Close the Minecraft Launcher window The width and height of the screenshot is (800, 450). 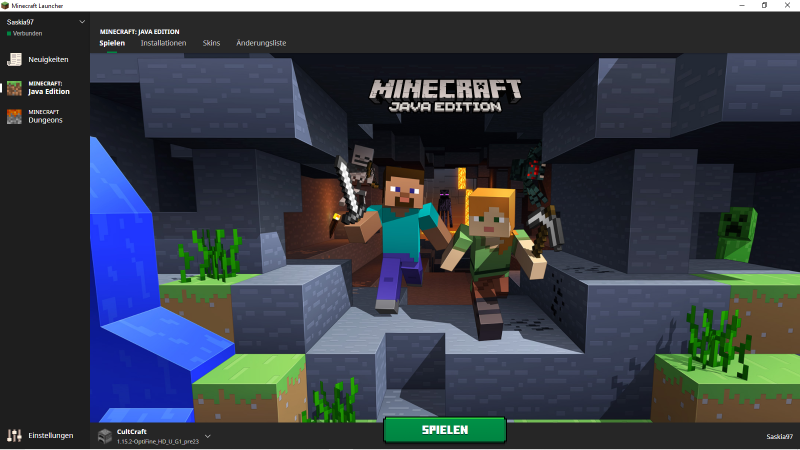tap(789, 5)
